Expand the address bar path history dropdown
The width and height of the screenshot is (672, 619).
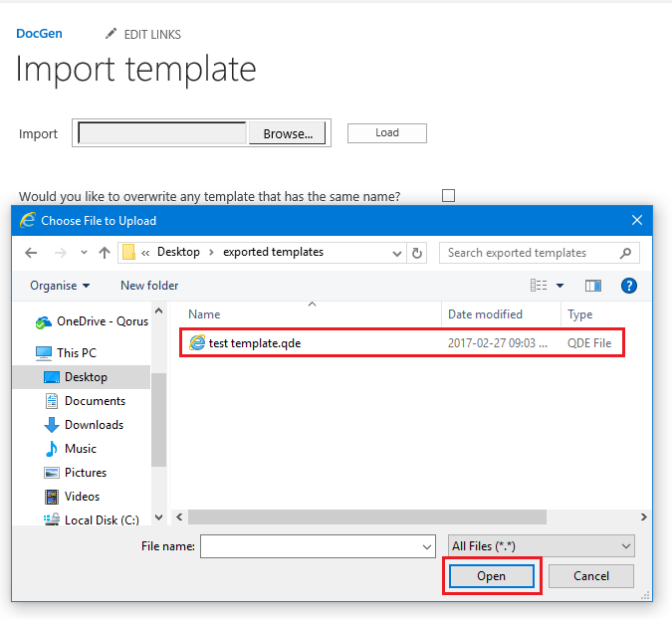[397, 254]
